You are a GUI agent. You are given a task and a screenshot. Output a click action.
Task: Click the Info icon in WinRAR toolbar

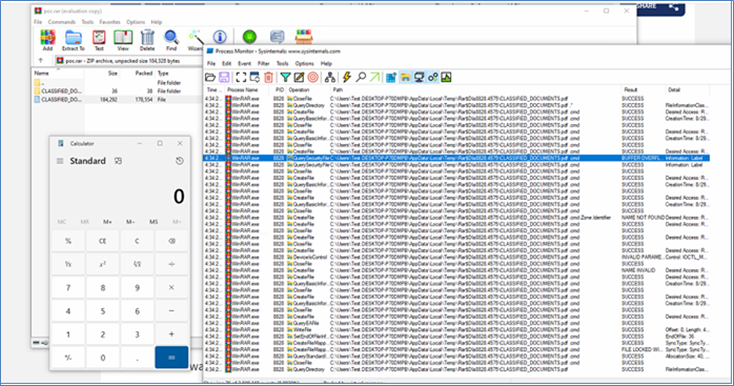pyautogui.click(x=220, y=36)
